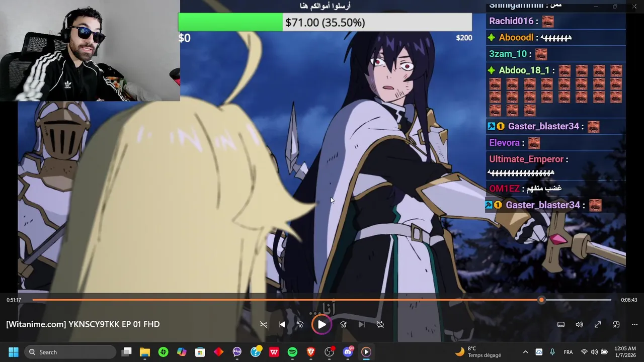
Task: Switch to Media Player taskbar icon
Action: click(x=366, y=352)
